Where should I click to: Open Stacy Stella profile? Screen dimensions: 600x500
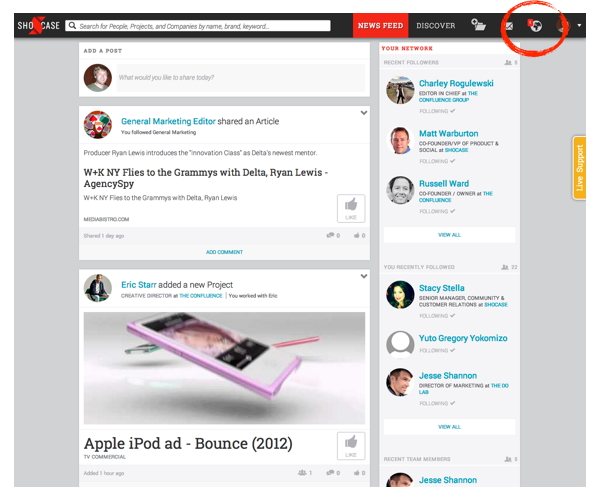pyautogui.click(x=442, y=288)
